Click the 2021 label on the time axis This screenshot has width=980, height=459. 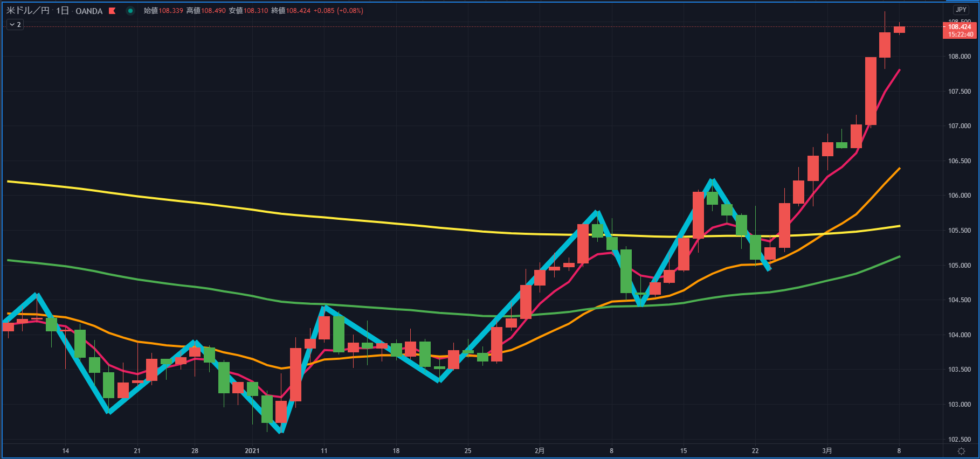pyautogui.click(x=252, y=451)
